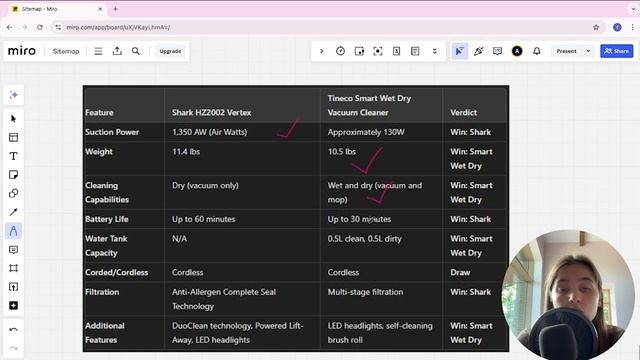Open the voting tool
Image resolution: width=640 pixels, height=360 pixels.
coord(359,51)
